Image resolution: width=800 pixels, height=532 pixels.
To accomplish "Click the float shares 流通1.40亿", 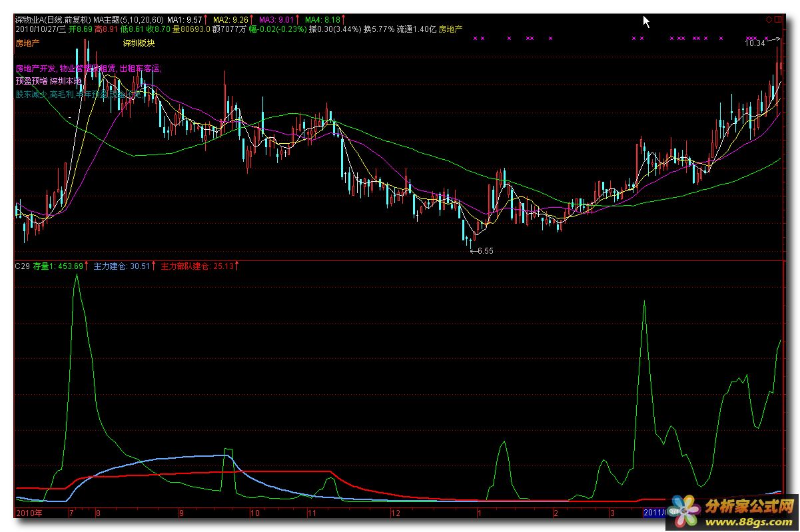I will [416, 29].
